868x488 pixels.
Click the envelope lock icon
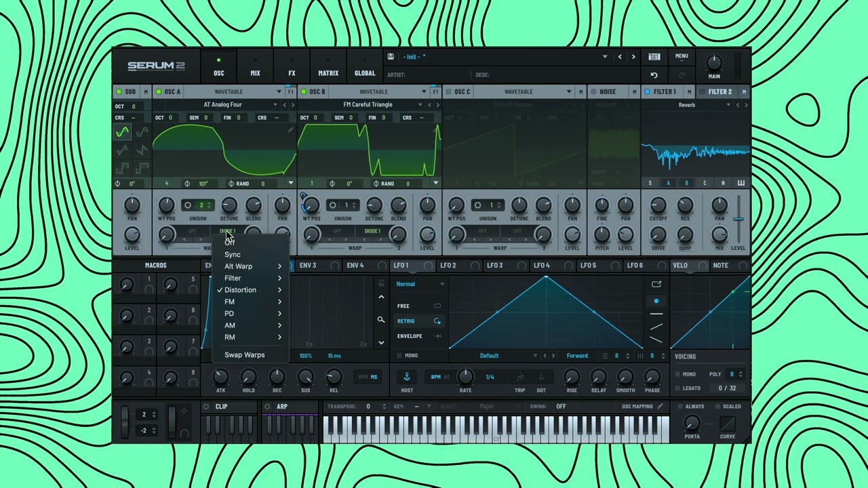[381, 283]
